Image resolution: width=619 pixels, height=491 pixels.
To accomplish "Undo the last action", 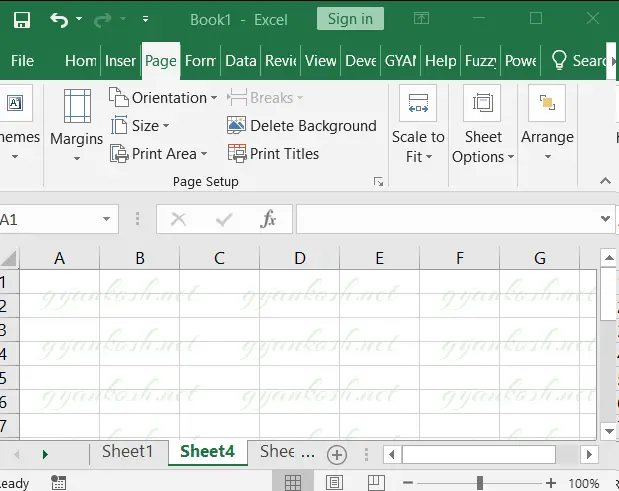I will click(59, 20).
